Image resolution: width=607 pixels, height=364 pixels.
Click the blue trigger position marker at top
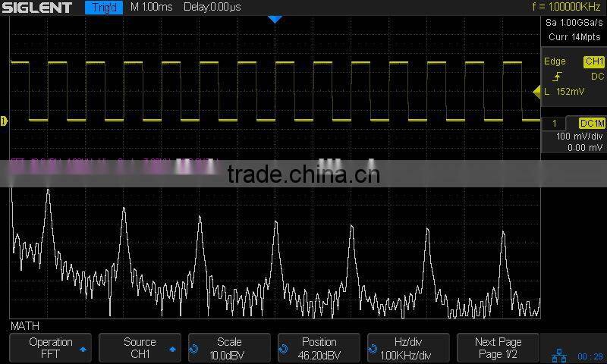click(275, 19)
